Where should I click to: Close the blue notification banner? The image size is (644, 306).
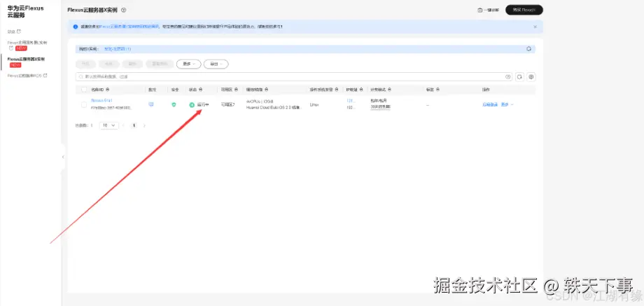pos(535,27)
